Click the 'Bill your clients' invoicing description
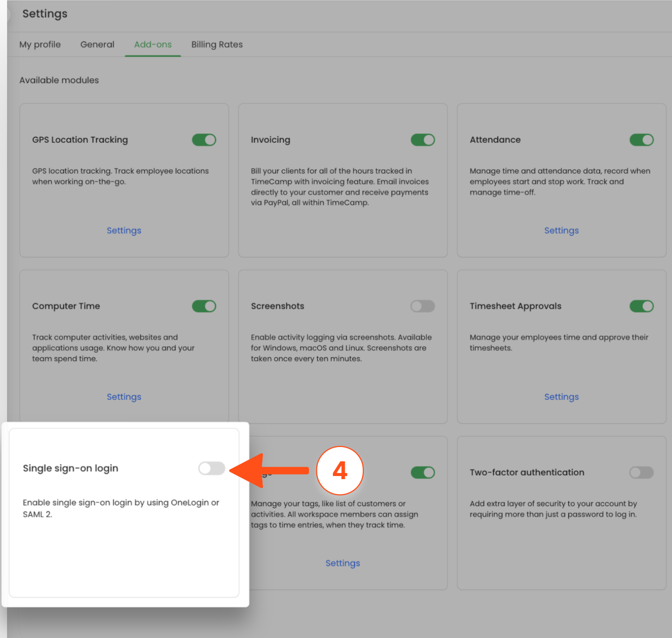Viewport: 672px width, 638px height. point(340,187)
